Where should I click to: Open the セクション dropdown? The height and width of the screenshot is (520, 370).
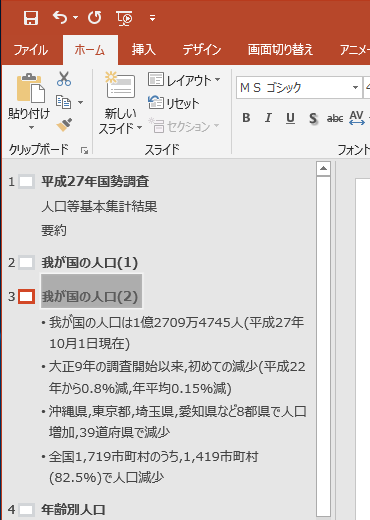184,126
